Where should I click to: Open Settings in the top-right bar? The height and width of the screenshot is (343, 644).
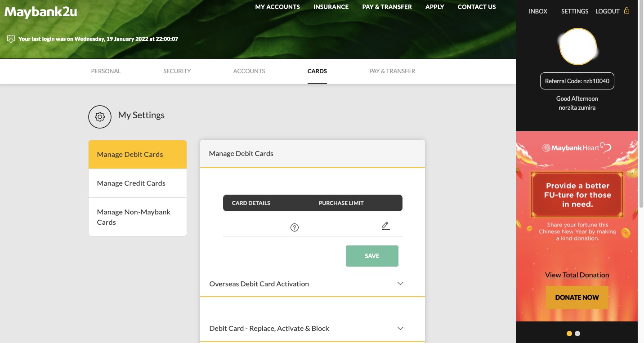tap(575, 11)
